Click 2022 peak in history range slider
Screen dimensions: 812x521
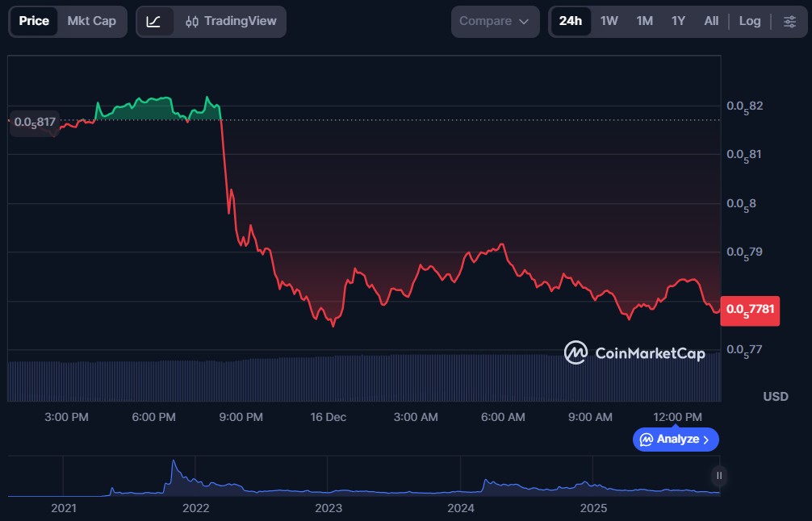point(173,468)
